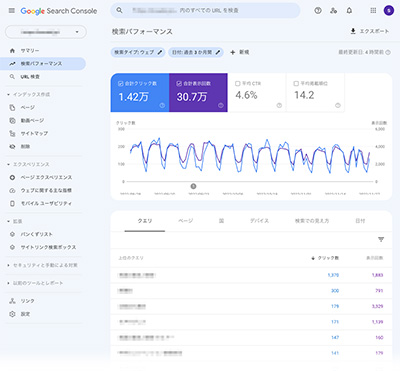Screen dimensions: 400x371
Task: Select the ページ tab in the table
Action: [186, 221]
